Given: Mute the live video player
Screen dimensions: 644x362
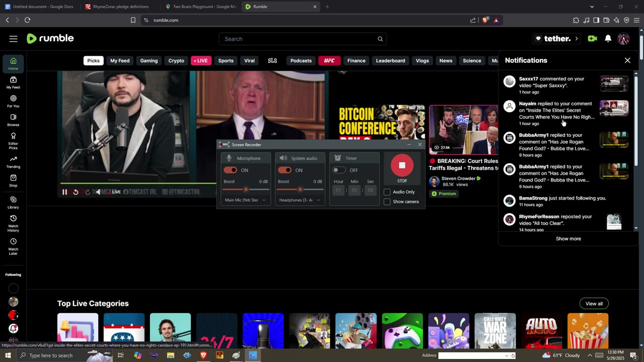Looking at the screenshot, I should pyautogui.click(x=98, y=192).
